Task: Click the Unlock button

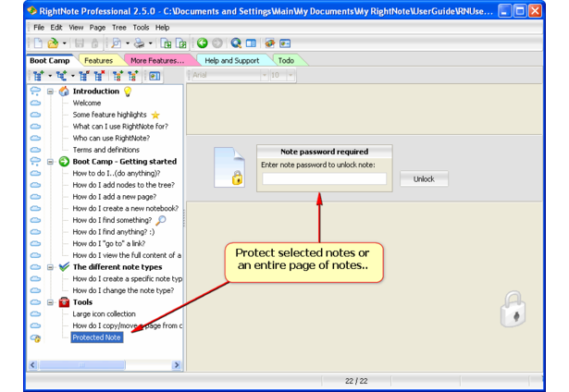Action: [x=424, y=178]
